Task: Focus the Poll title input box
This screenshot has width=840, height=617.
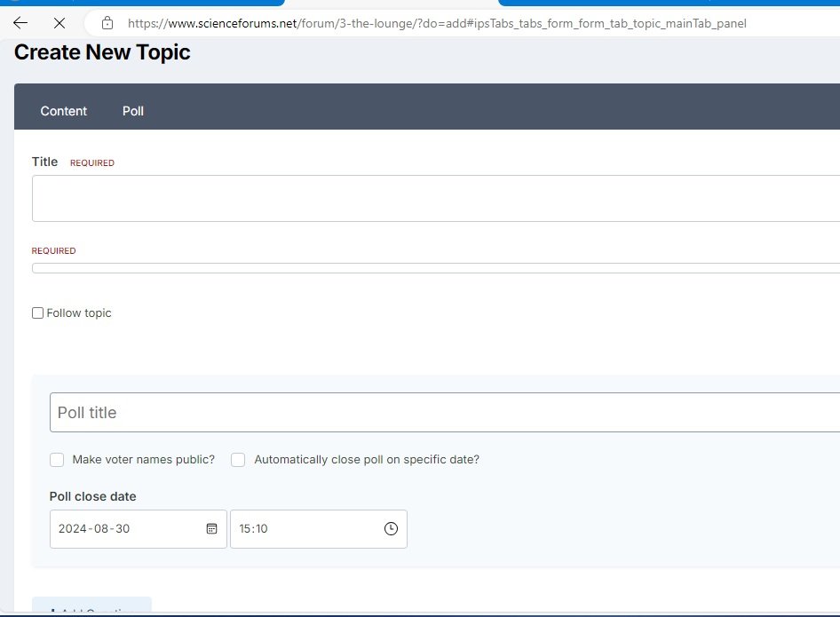Action: tap(444, 413)
